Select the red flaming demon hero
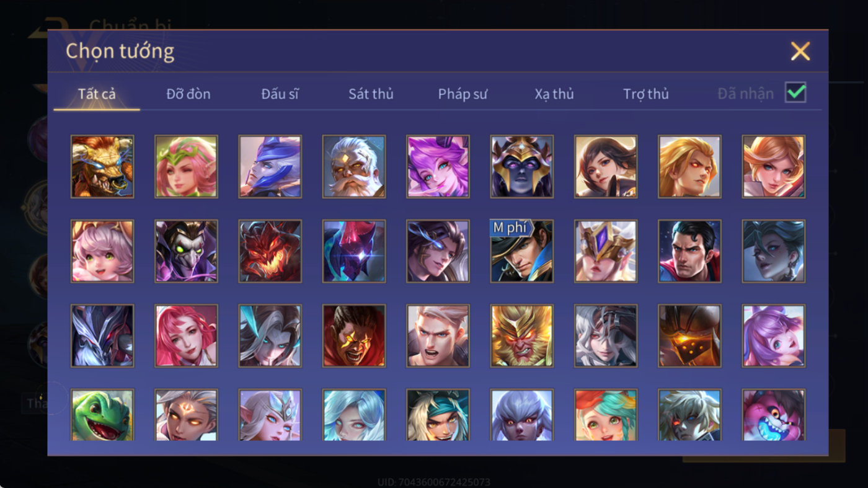The width and height of the screenshot is (868, 488). 270,251
